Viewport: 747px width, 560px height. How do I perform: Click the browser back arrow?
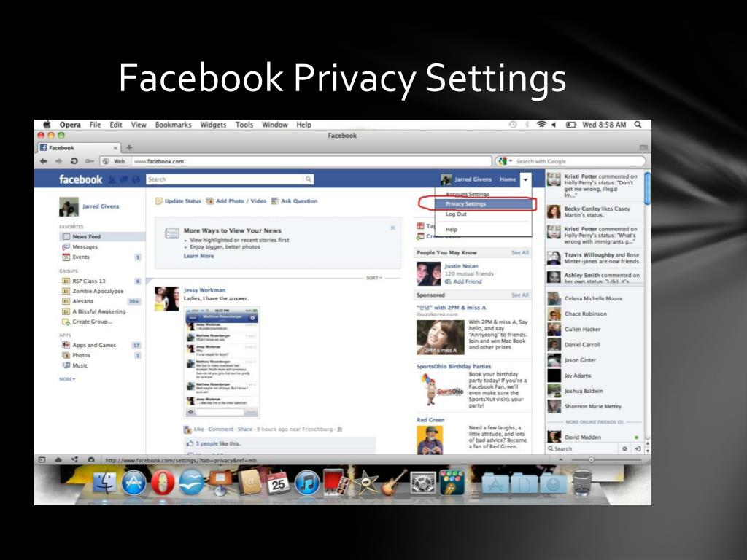click(x=44, y=161)
